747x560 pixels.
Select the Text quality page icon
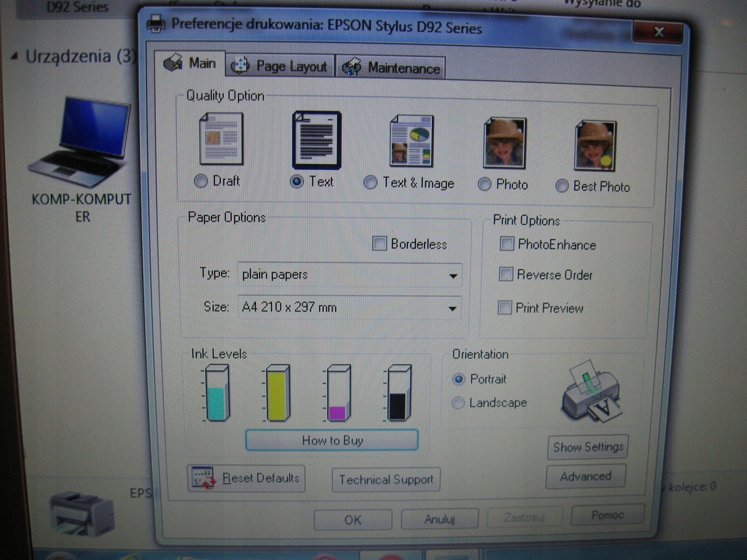[x=317, y=140]
